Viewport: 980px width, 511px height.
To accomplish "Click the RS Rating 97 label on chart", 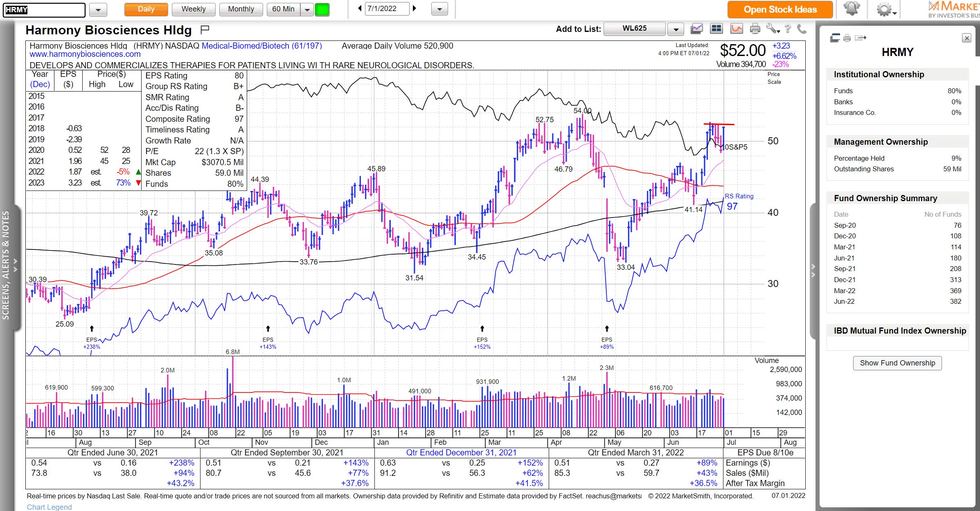I will coord(739,202).
